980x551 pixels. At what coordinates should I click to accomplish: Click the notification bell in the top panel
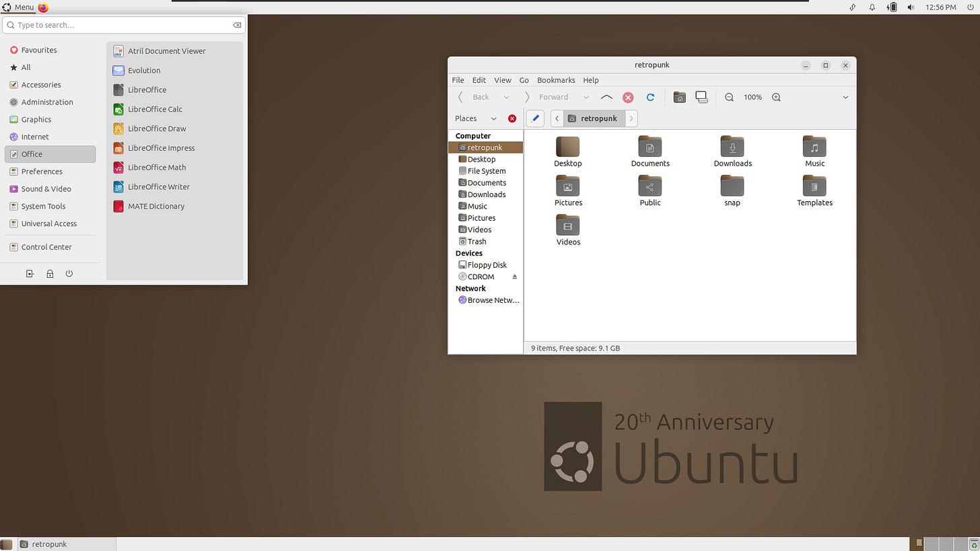click(872, 7)
